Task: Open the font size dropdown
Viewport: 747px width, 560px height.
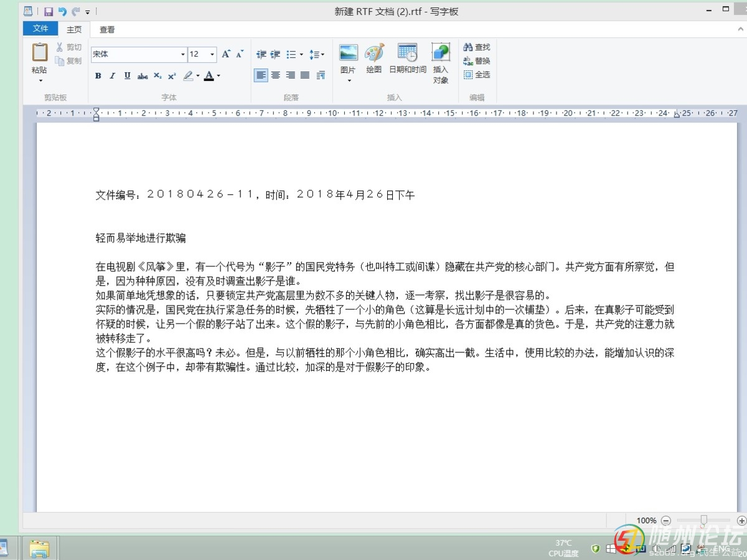Action: [212, 55]
